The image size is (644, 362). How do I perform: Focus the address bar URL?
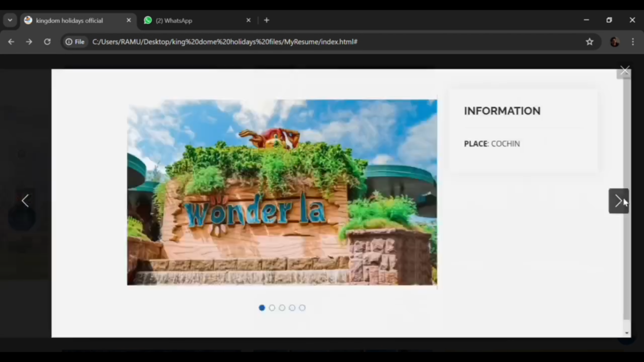tap(225, 41)
